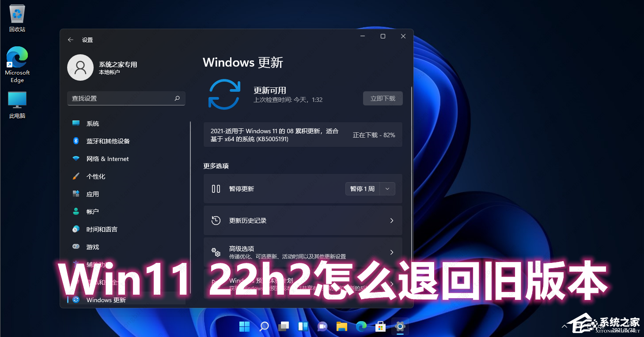The height and width of the screenshot is (337, 644).
Task: Open the 回收站 Recycle Bin desktop icon
Action: coord(17,19)
